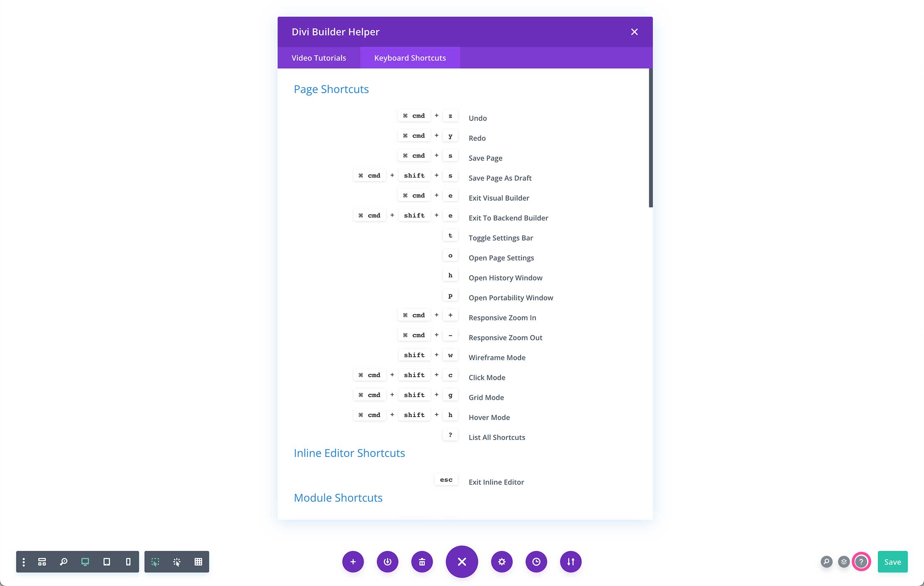Switch to the Video Tutorials tab
924x586 pixels.
(318, 57)
